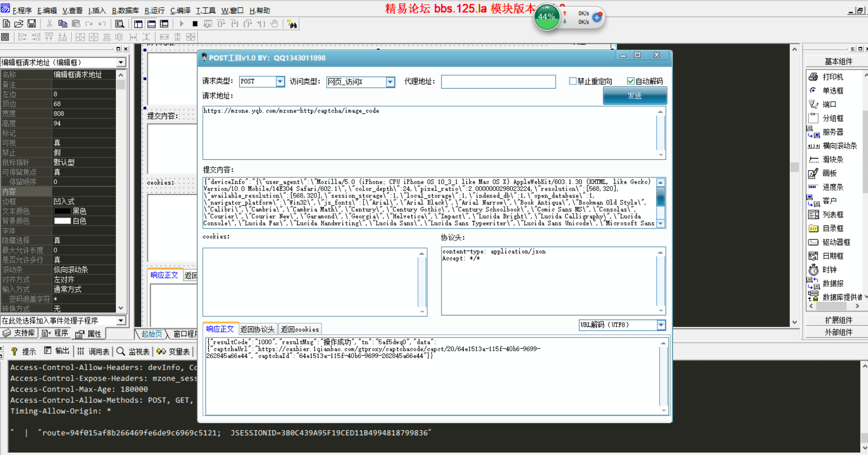Select the 画板 drawing board component
Screen dimensions: 868x455
(829, 173)
